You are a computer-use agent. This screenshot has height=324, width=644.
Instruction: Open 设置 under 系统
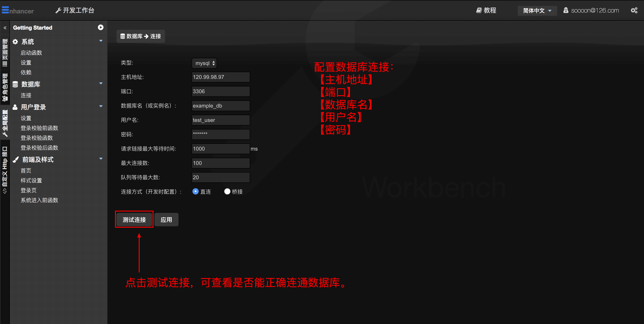click(26, 63)
